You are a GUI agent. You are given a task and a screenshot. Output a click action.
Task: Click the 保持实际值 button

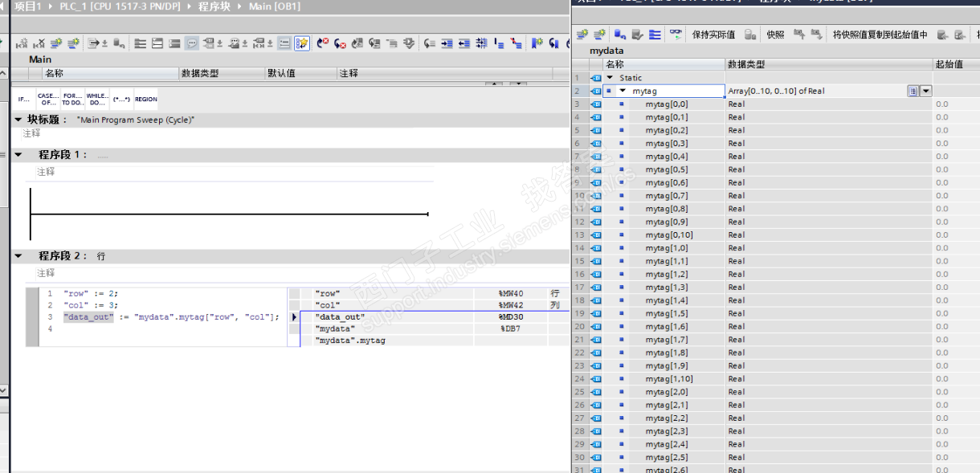tap(713, 35)
